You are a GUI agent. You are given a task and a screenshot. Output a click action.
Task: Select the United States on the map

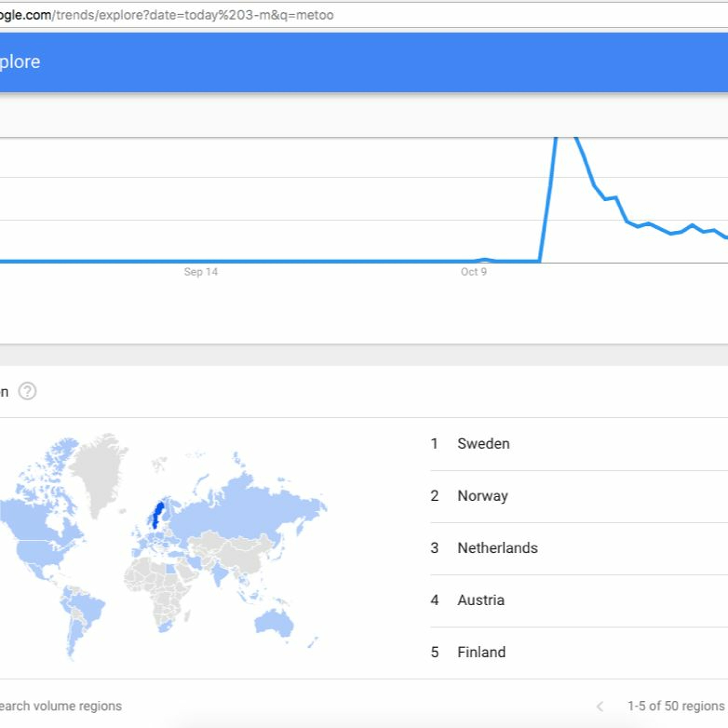[x=40, y=552]
